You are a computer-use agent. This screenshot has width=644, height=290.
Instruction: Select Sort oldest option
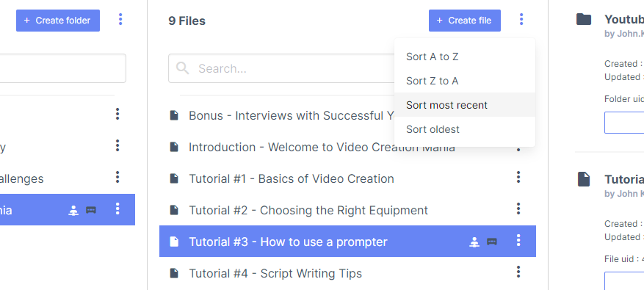tap(465, 129)
